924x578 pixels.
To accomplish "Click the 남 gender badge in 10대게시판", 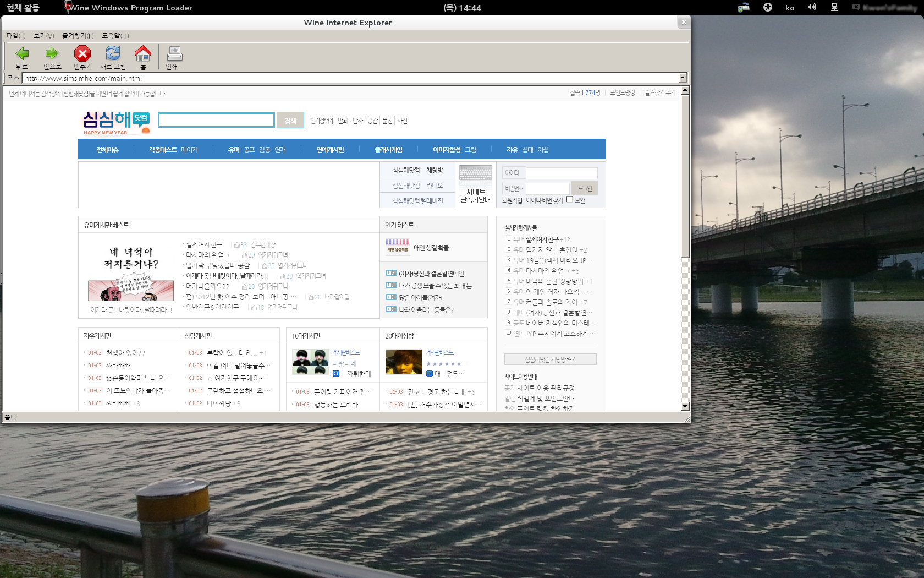I will coord(336,374).
